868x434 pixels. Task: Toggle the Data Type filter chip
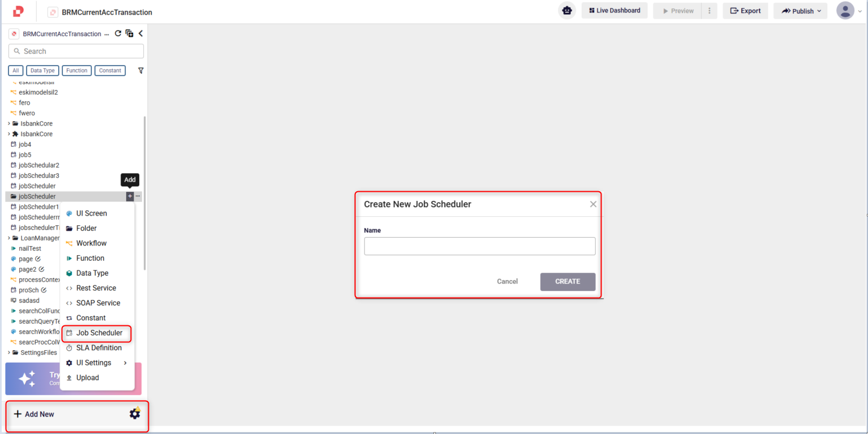[42, 71]
